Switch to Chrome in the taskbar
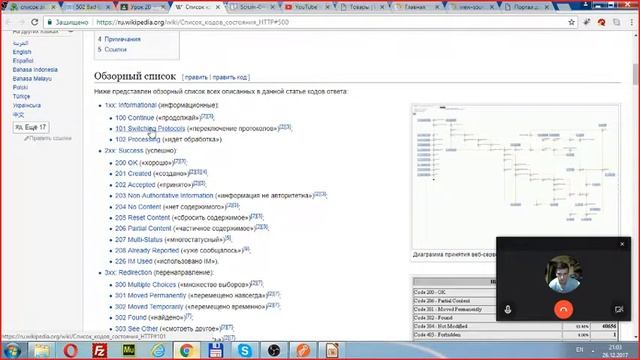 pos(187,351)
